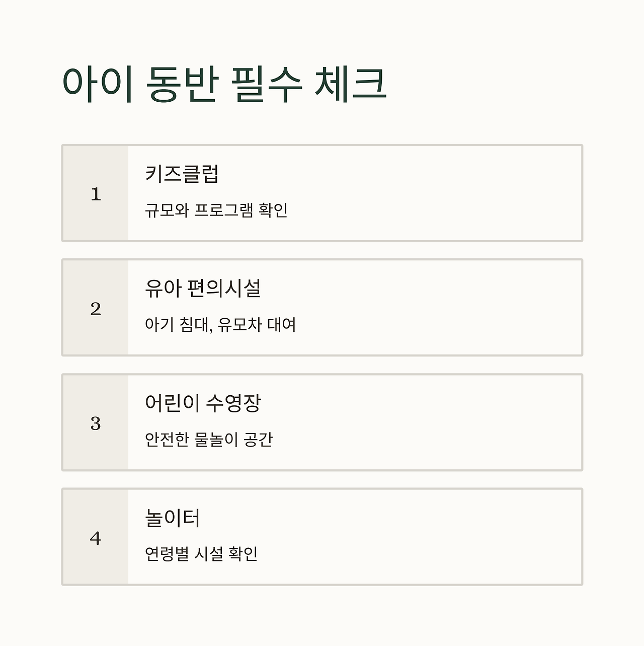Image resolution: width=644 pixels, height=646 pixels.
Task: Select the '어린이 수영장' heading
Action: click(203, 403)
